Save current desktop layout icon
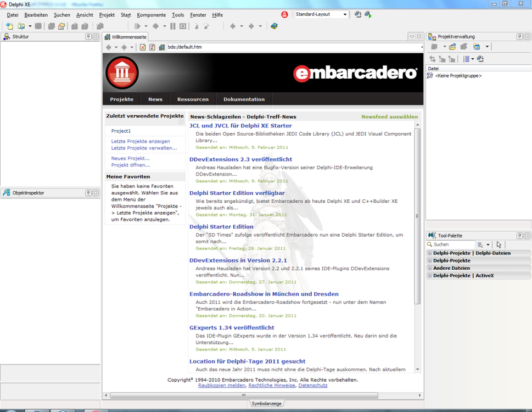 pos(358,14)
